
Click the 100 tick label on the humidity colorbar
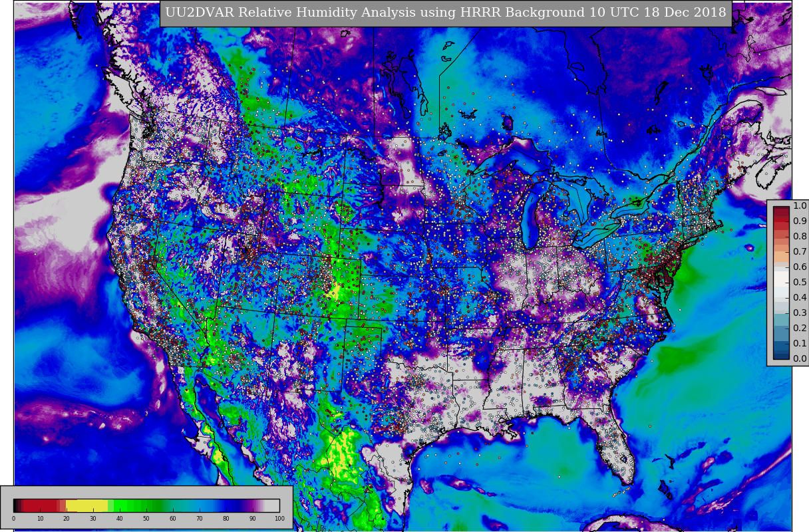279,518
